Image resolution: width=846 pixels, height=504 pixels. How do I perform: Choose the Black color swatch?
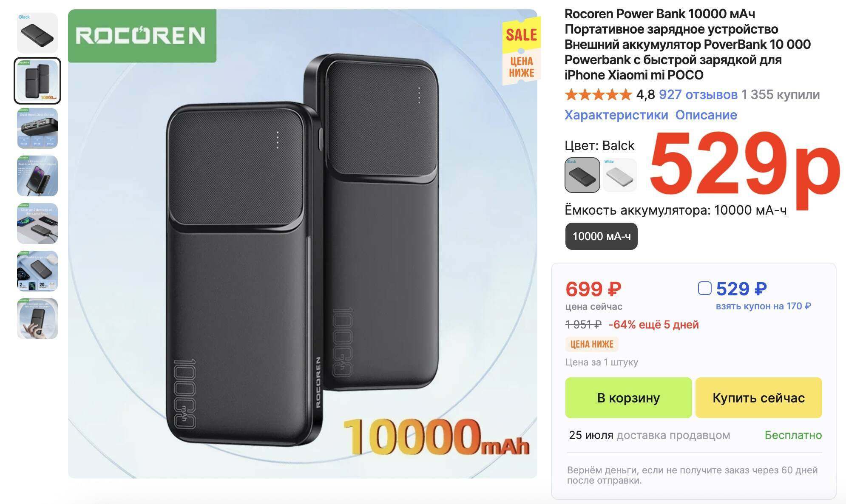582,175
